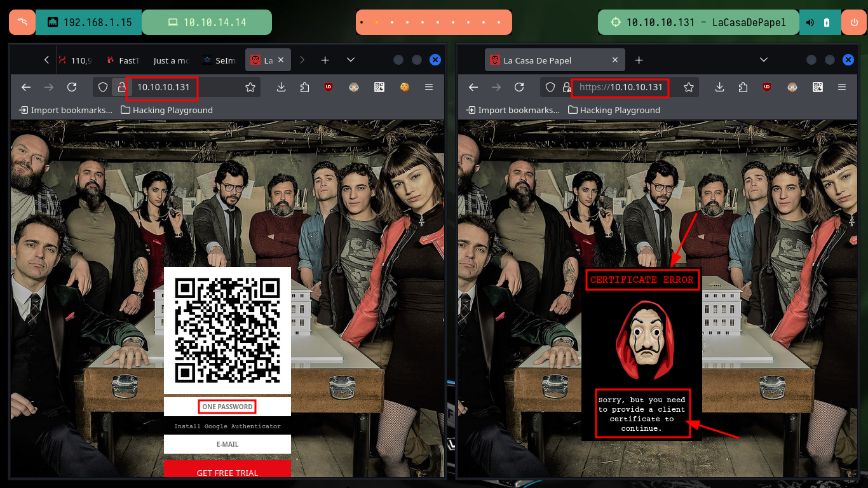This screenshot has width=868, height=488.
Task: Close the active 'La' tab in left browser
Action: click(x=281, y=60)
